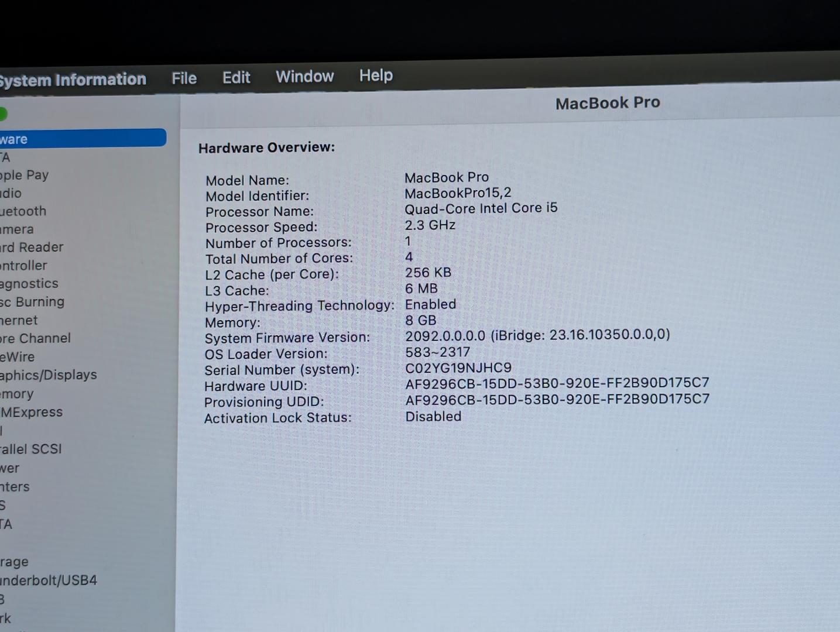Select Ethernet in the sidebar
This screenshot has width=840, height=632.
pyautogui.click(x=19, y=321)
